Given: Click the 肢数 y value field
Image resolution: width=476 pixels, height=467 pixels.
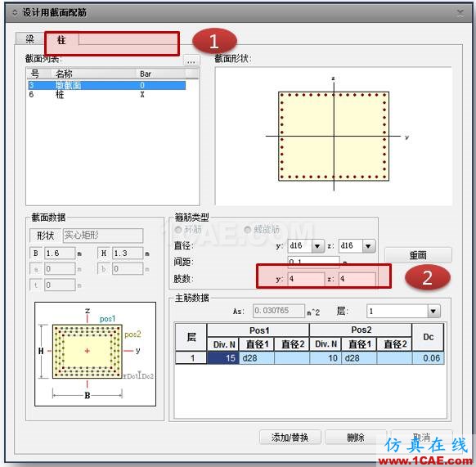Looking at the screenshot, I should click(x=306, y=279).
